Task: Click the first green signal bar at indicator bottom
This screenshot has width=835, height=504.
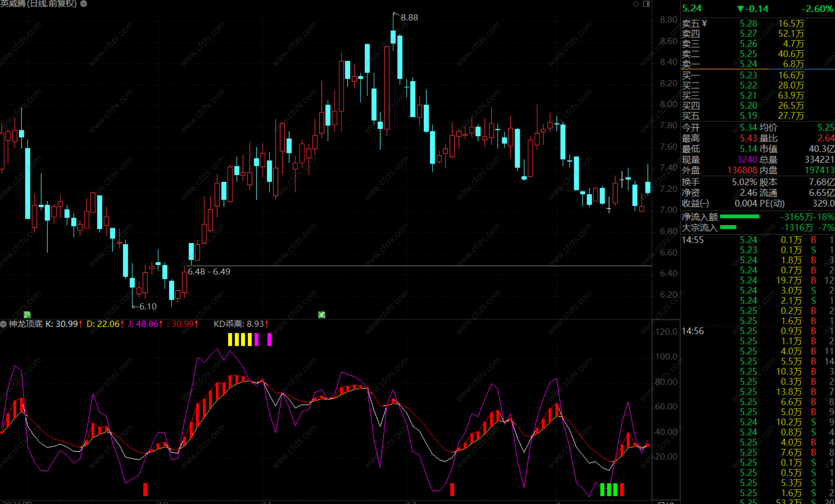Action: pos(602,489)
